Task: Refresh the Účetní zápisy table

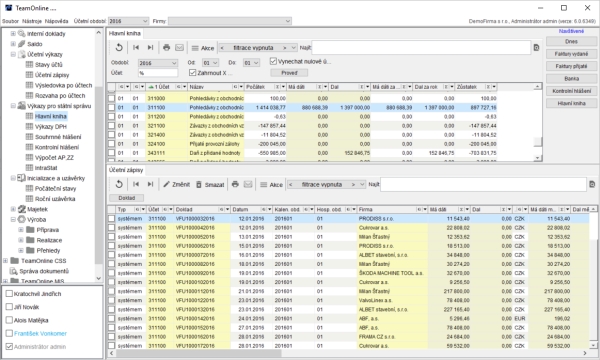Action: pyautogui.click(x=119, y=184)
